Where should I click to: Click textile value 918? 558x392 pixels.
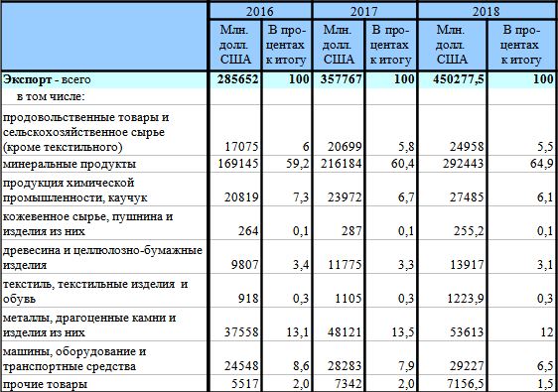[x=248, y=299]
